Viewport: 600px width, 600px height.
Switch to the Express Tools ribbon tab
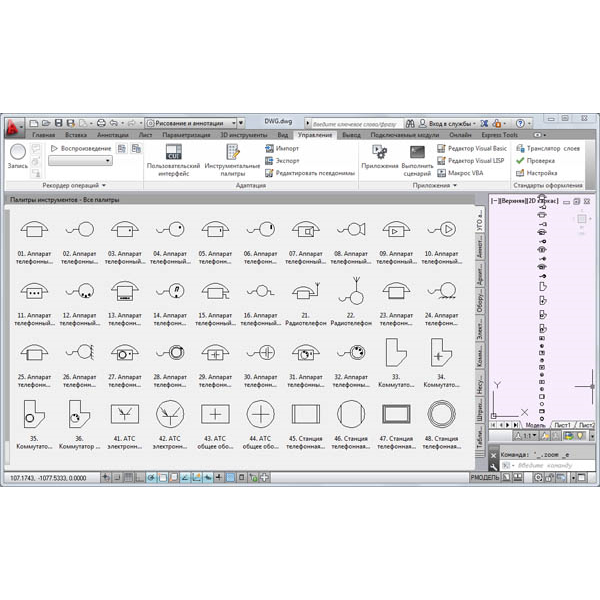tap(499, 135)
